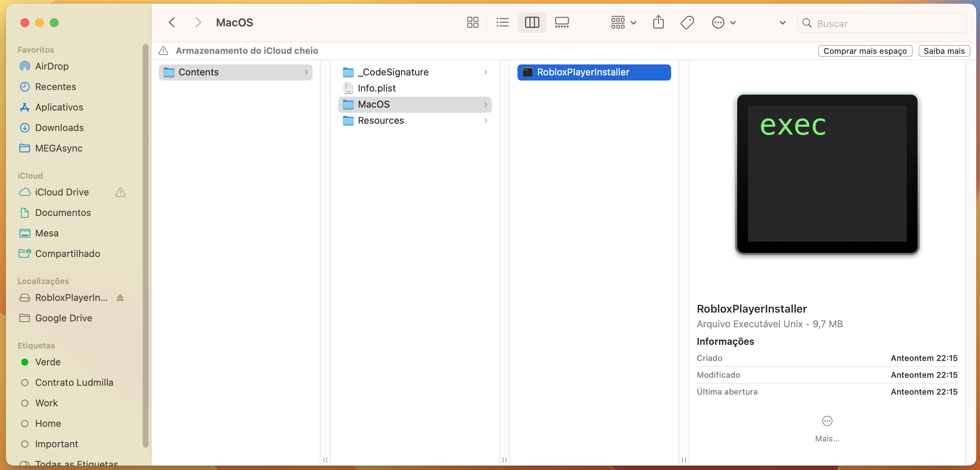
Task: Click the Tags toolbar icon
Action: tap(687, 22)
